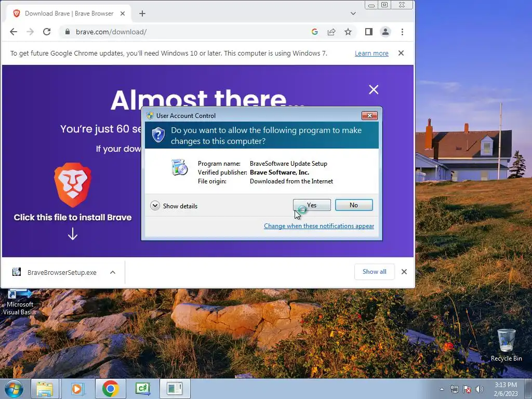Click Show all downloads button
Screen dimensions: 532x399
[x=374, y=272]
